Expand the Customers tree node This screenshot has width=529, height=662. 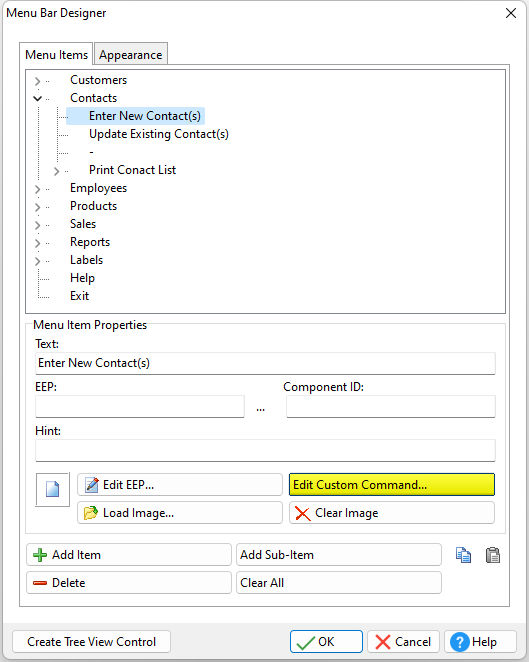pyautogui.click(x=38, y=80)
